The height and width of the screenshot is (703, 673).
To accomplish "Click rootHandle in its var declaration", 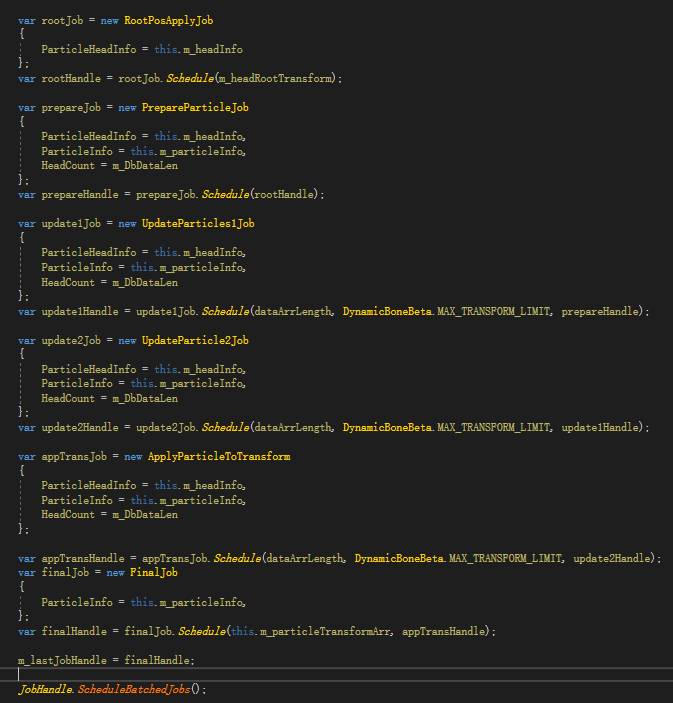I will (x=71, y=78).
